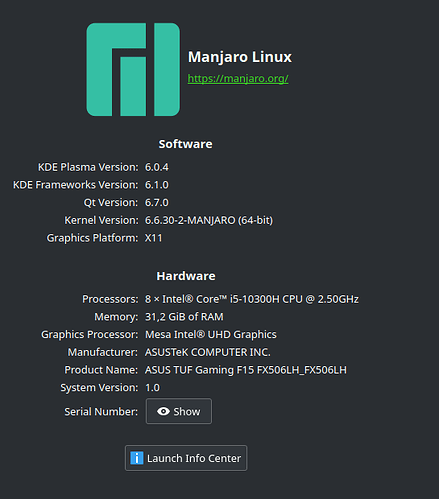Click the System Version value 1.0
The width and height of the screenshot is (439, 499).
[152, 388]
